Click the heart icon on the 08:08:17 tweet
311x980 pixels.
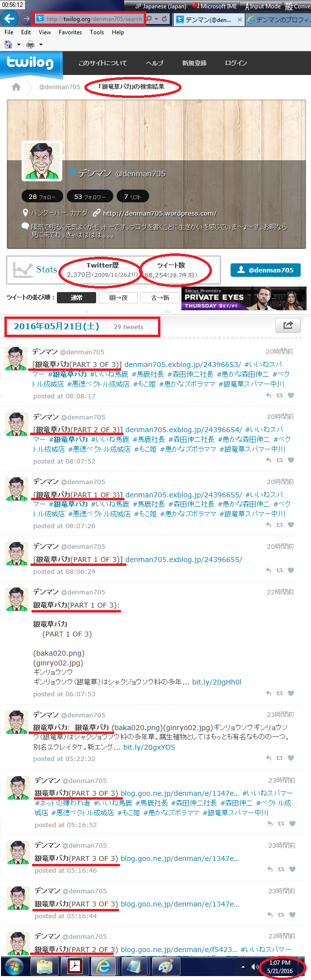click(x=291, y=395)
